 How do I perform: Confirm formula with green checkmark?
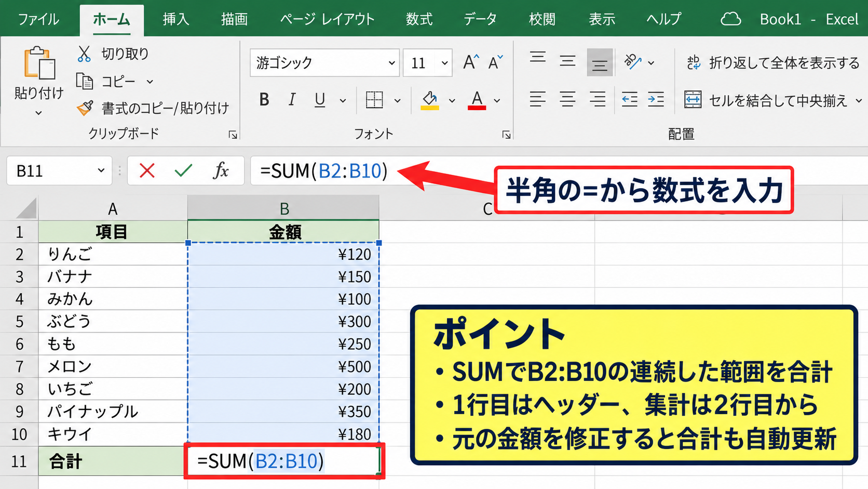(183, 170)
